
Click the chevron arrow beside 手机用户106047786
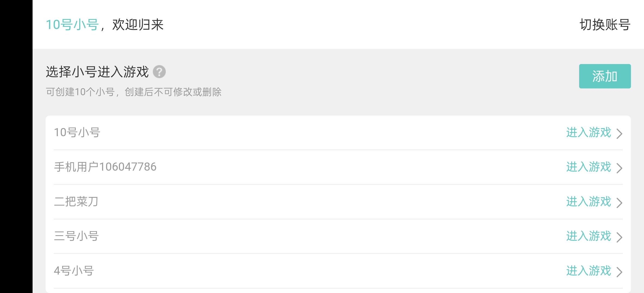click(x=619, y=168)
